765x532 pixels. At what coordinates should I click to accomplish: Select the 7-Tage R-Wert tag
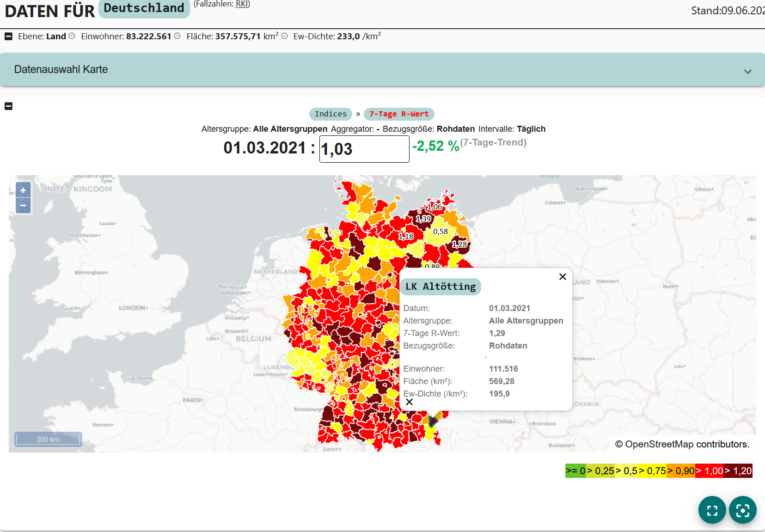[399, 114]
